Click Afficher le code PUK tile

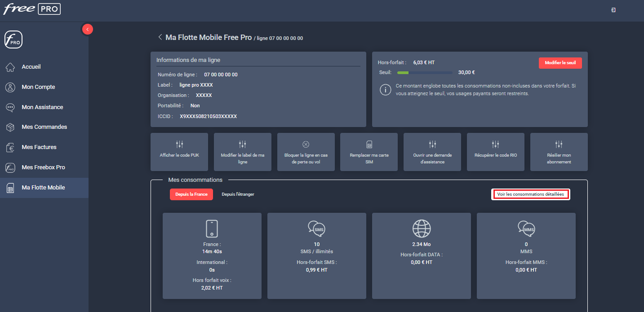click(x=179, y=152)
